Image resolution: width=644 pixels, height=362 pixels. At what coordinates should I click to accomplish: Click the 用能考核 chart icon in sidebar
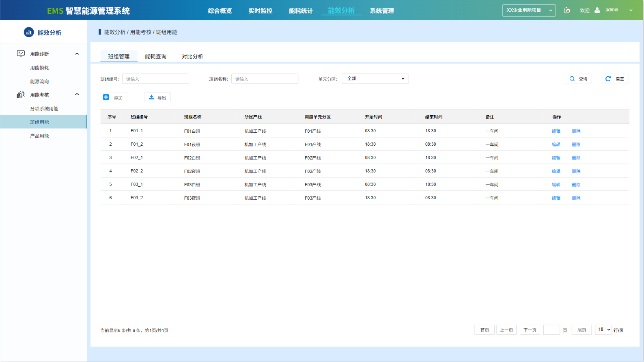(x=21, y=95)
